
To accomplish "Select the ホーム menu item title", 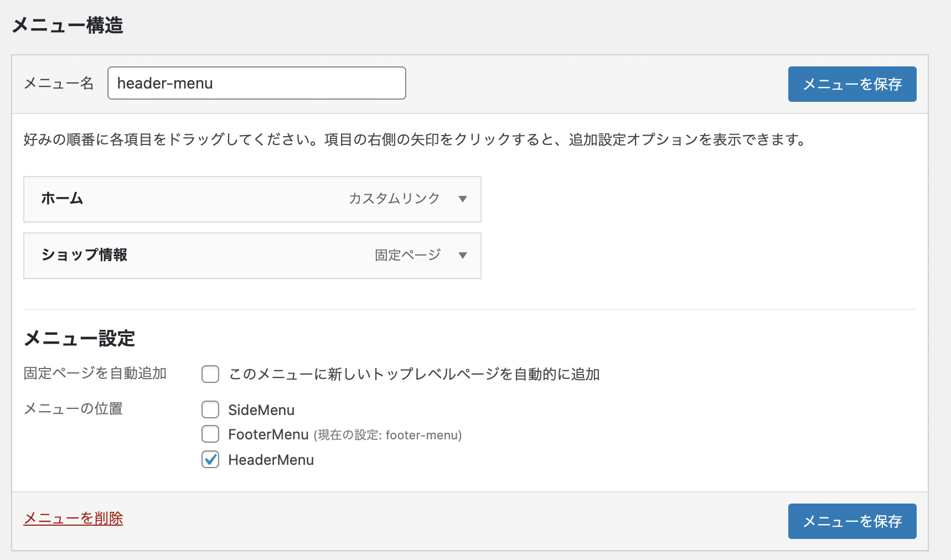I will (x=62, y=199).
